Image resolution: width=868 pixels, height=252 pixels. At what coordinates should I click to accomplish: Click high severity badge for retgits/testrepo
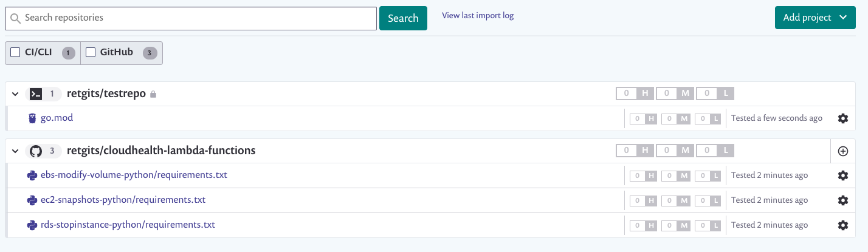(635, 94)
